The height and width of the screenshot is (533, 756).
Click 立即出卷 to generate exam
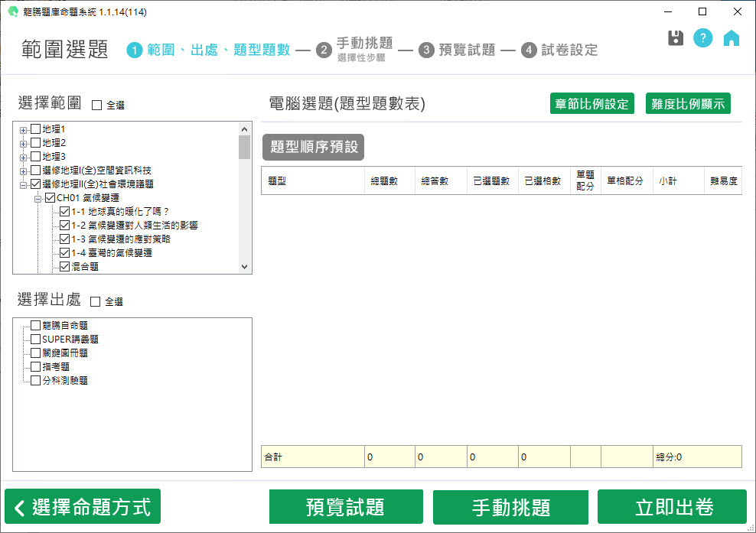coord(671,507)
